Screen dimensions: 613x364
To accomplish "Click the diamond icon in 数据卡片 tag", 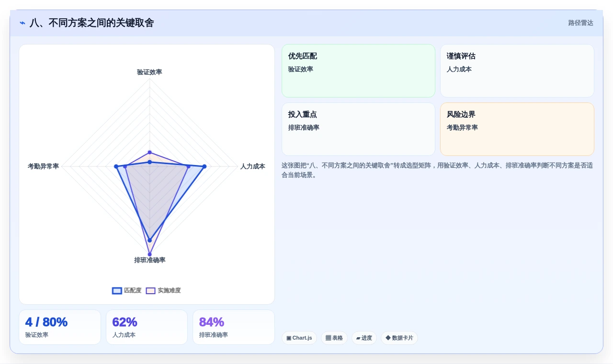I will (x=388, y=338).
